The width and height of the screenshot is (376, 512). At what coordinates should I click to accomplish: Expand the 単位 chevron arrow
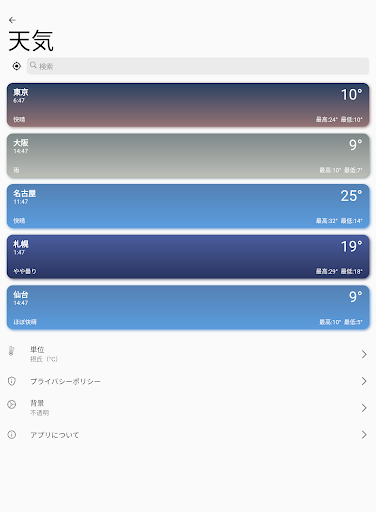[364, 354]
